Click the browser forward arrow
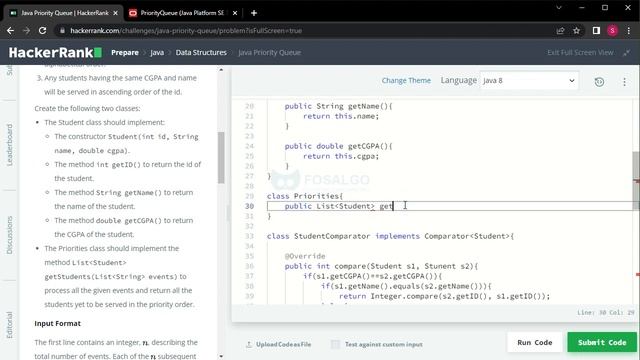 pyautogui.click(x=27, y=31)
